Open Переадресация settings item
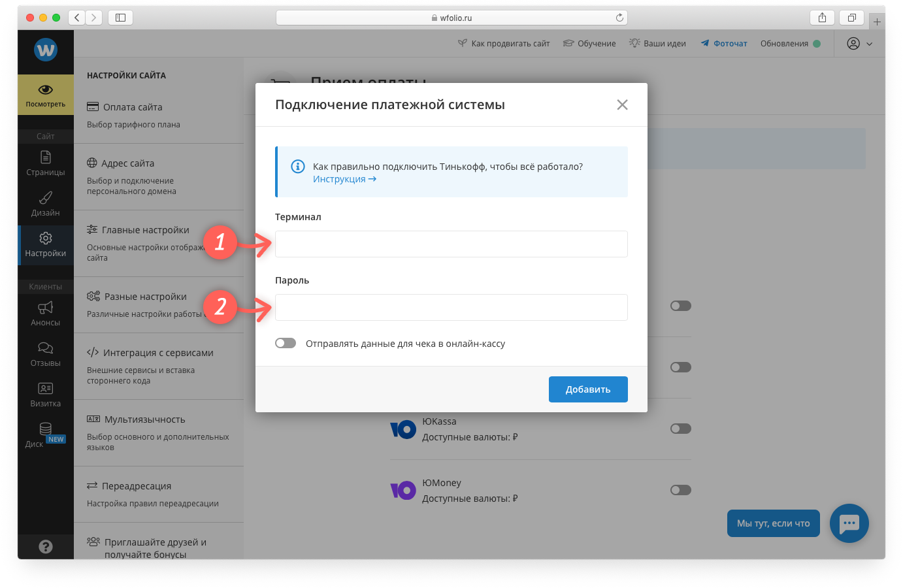 (x=159, y=495)
